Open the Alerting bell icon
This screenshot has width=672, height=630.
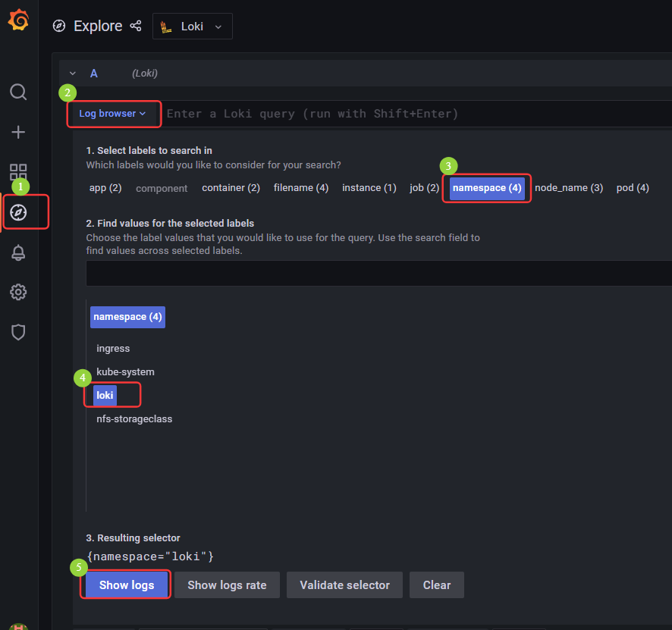click(x=18, y=252)
